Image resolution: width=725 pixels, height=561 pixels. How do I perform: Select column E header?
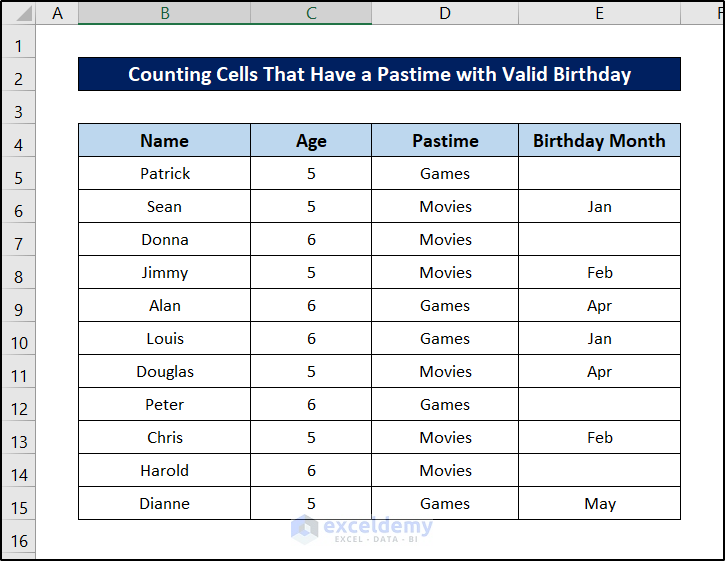click(599, 13)
